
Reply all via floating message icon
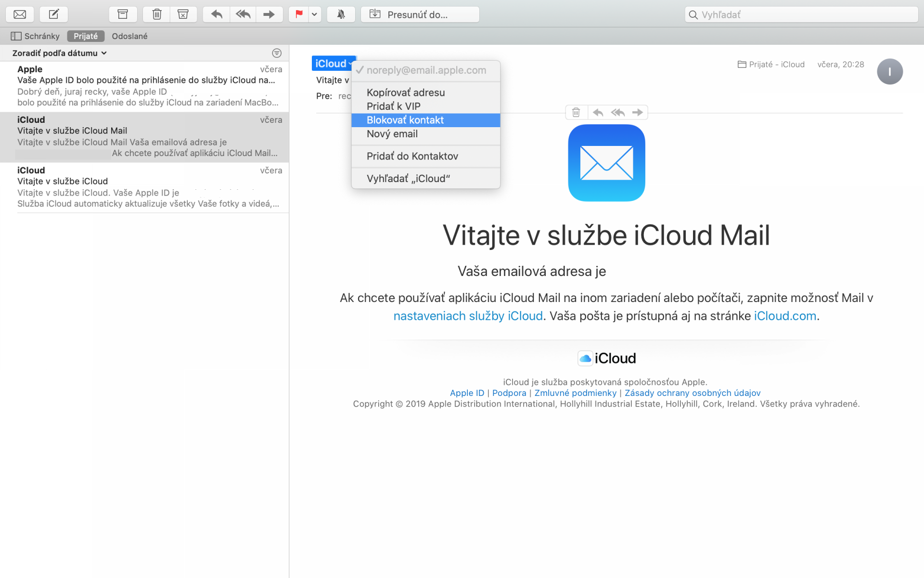pyautogui.click(x=618, y=113)
